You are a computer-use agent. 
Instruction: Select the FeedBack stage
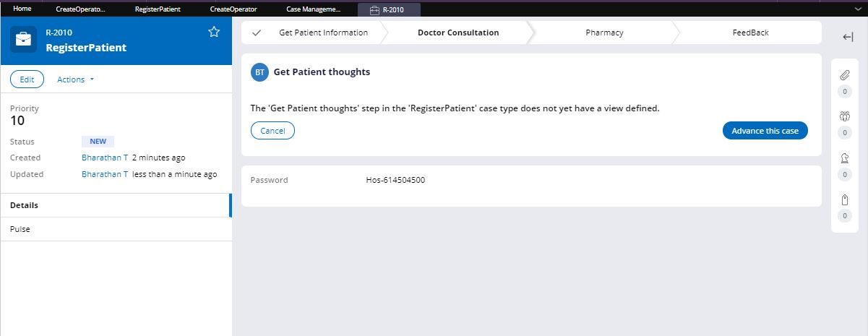750,33
